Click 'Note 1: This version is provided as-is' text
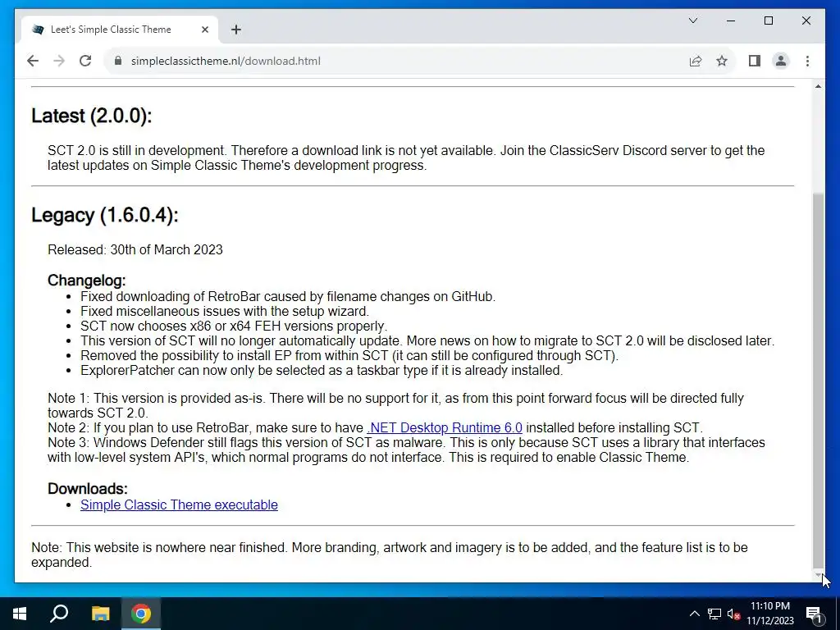This screenshot has height=630, width=840. [x=395, y=405]
